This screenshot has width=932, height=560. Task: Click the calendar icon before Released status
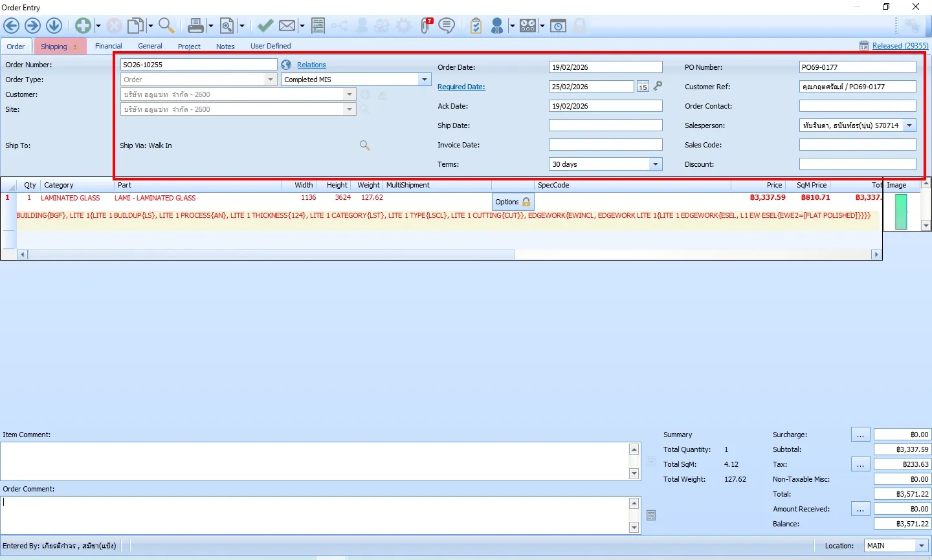(864, 46)
